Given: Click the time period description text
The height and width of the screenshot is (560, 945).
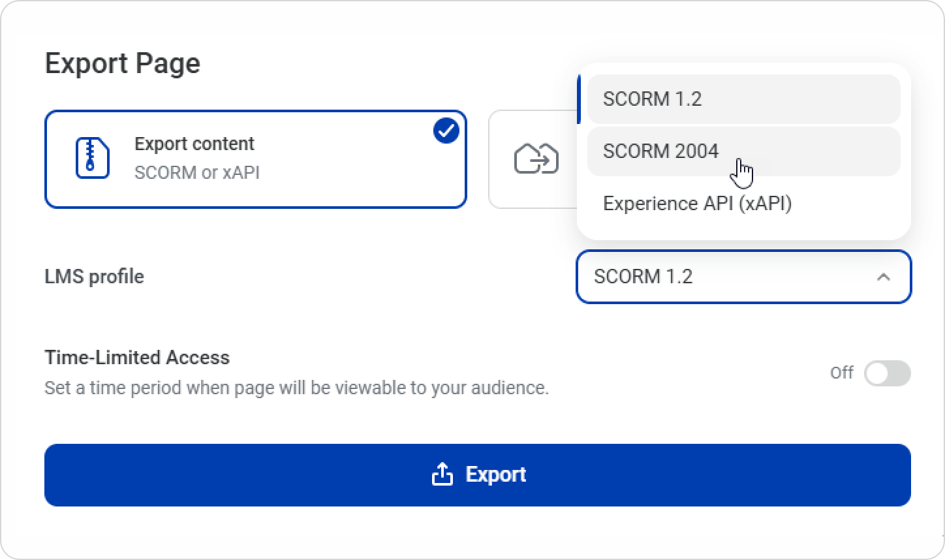Looking at the screenshot, I should click(296, 388).
